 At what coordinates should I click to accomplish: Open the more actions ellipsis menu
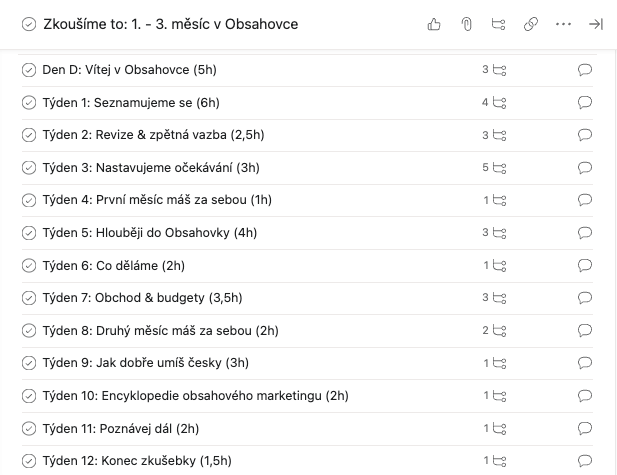563,24
